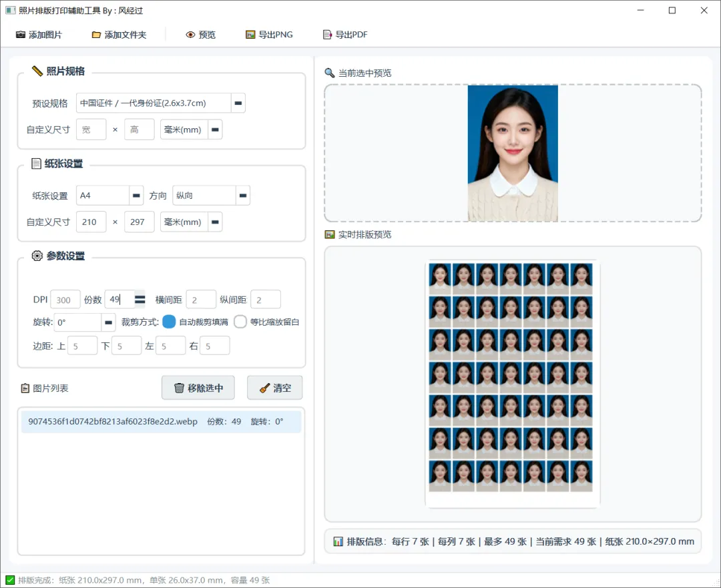Click the 份数 spinner arrows
The image size is (721, 588).
click(140, 300)
